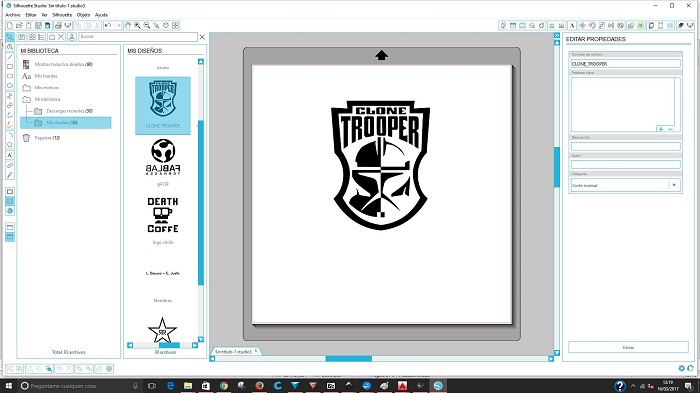Open Google Chrome from the taskbar

(x=223, y=385)
